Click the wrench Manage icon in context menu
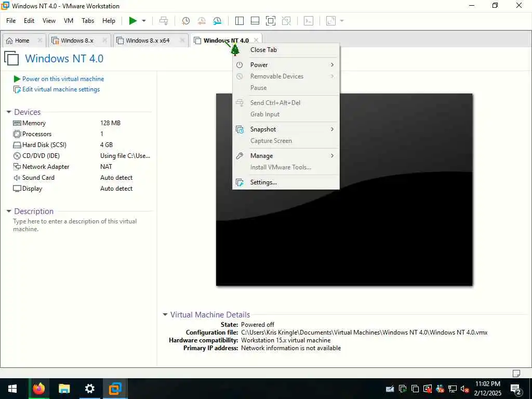 click(x=240, y=156)
